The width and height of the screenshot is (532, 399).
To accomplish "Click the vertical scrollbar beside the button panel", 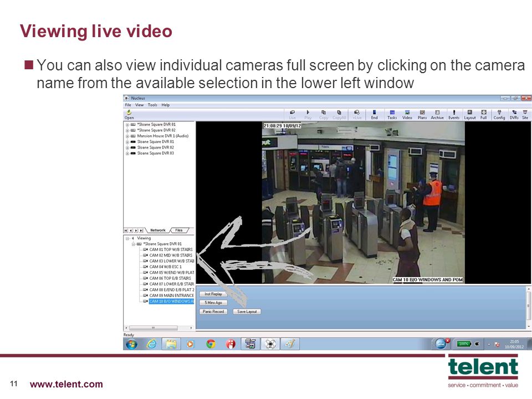I will 528,308.
